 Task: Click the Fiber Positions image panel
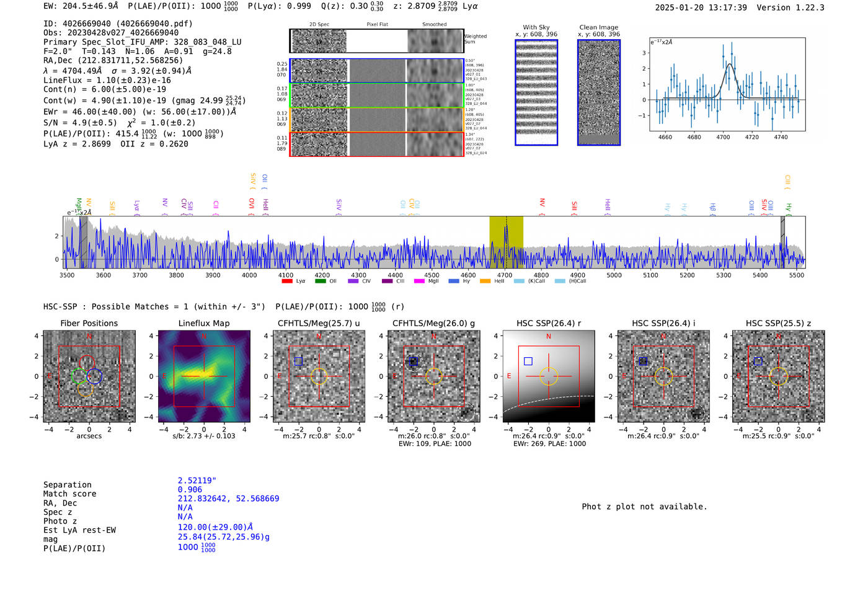coord(89,376)
